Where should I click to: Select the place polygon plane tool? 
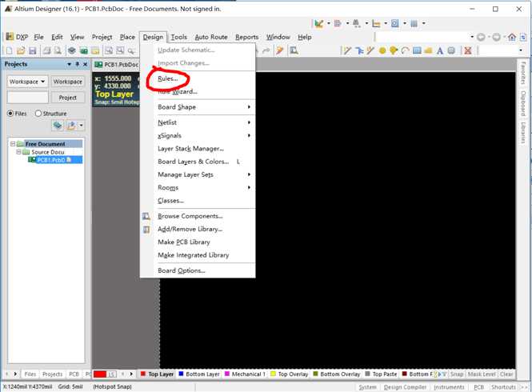coord(429,50)
